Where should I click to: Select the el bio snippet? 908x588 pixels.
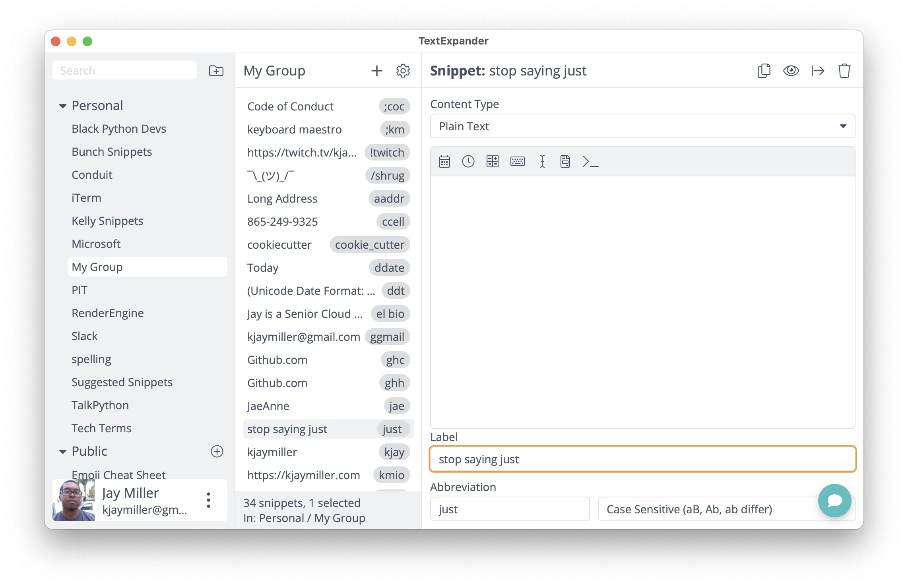[328, 314]
